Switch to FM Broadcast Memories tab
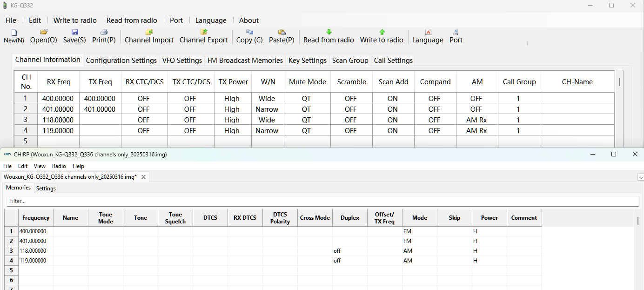The image size is (644, 290). coord(245,61)
